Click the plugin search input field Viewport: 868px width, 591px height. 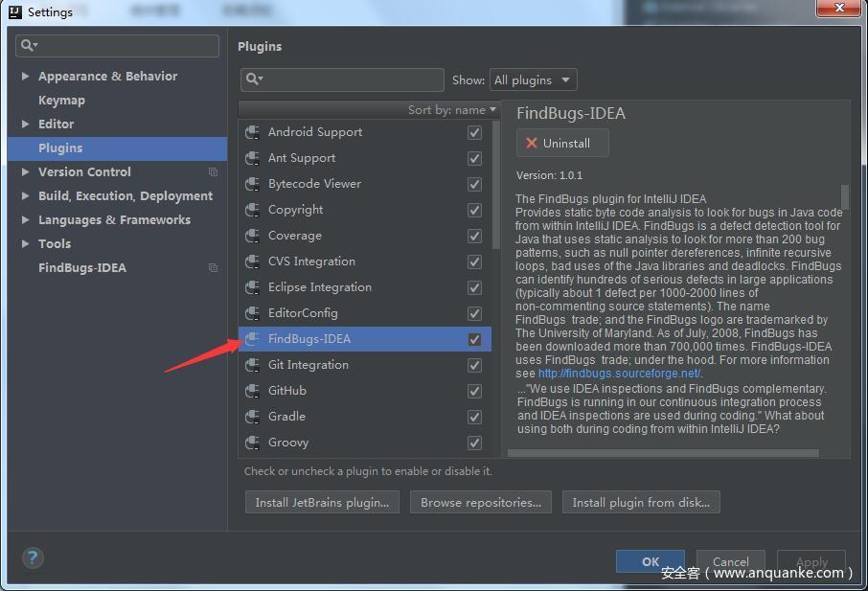pos(345,80)
